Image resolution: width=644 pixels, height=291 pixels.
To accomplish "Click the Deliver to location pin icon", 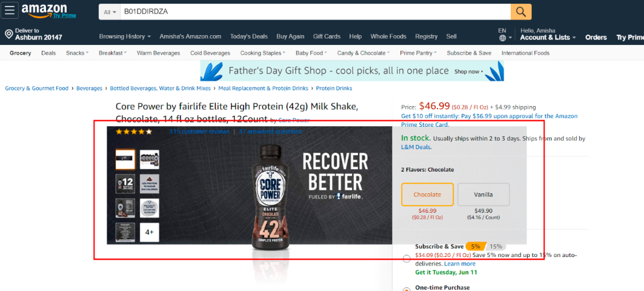I will point(8,34).
